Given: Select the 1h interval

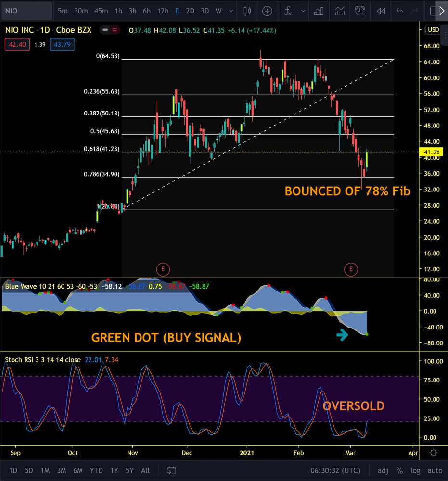Looking at the screenshot, I should point(118,11).
